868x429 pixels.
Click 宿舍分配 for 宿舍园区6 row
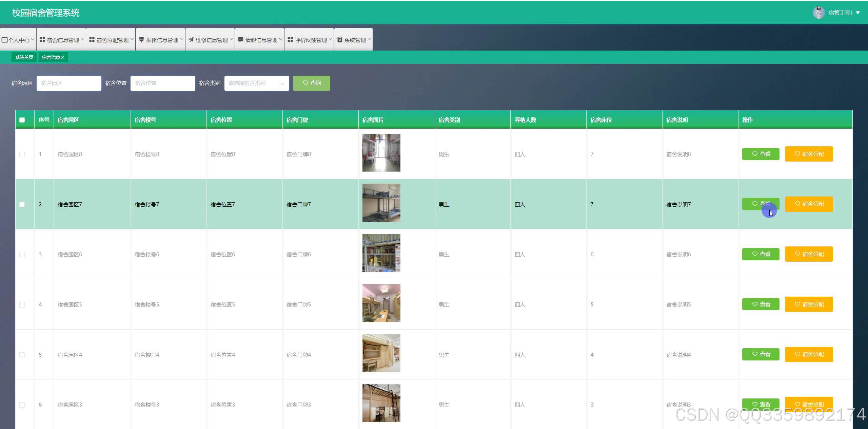(809, 254)
